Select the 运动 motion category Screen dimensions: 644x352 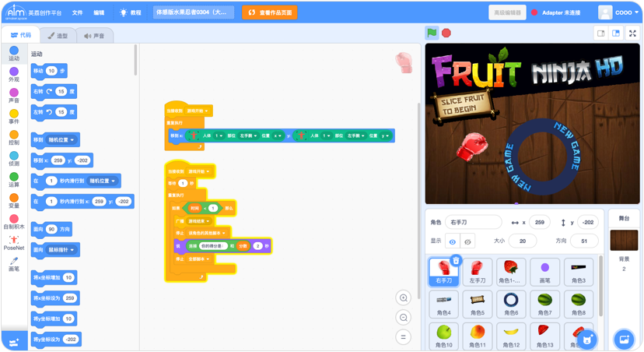[14, 54]
